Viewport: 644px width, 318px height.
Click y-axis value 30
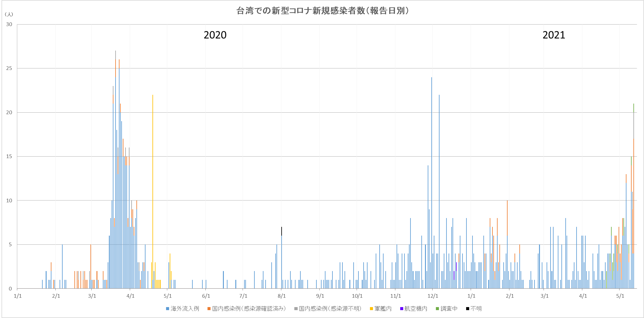coord(9,24)
